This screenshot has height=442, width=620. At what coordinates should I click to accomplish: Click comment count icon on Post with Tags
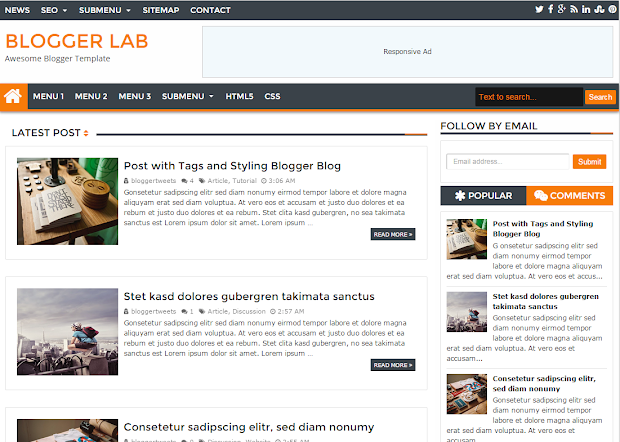click(x=184, y=181)
